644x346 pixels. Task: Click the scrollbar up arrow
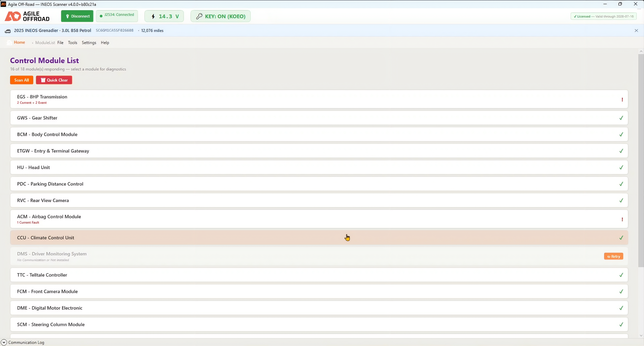pyautogui.click(x=641, y=51)
